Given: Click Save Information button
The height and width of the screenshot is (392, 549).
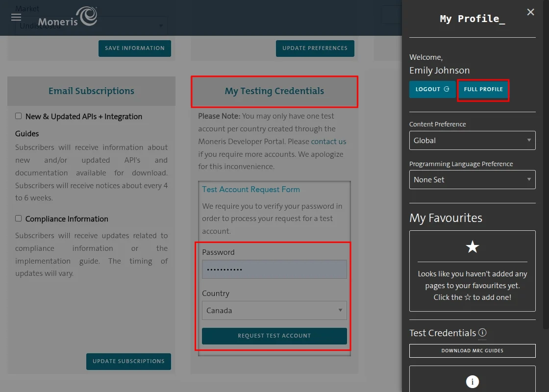Looking at the screenshot, I should (x=135, y=48).
